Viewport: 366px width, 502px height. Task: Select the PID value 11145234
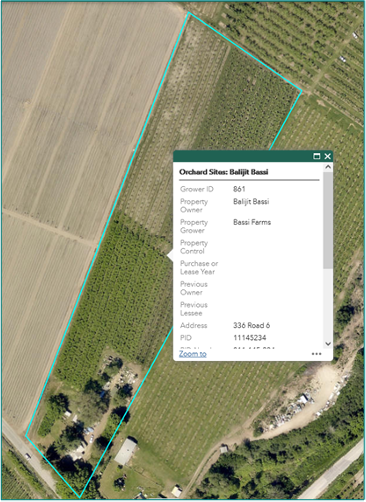(250, 338)
